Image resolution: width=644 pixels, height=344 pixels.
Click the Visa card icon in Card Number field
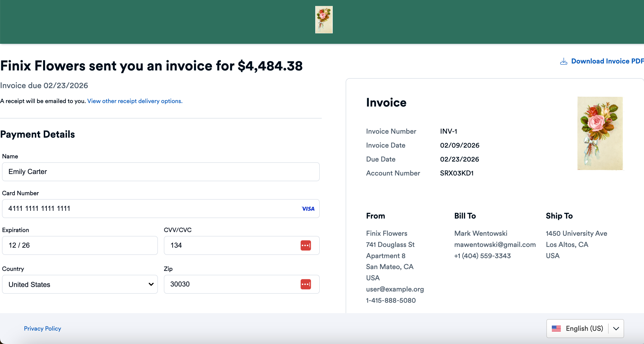(308, 209)
